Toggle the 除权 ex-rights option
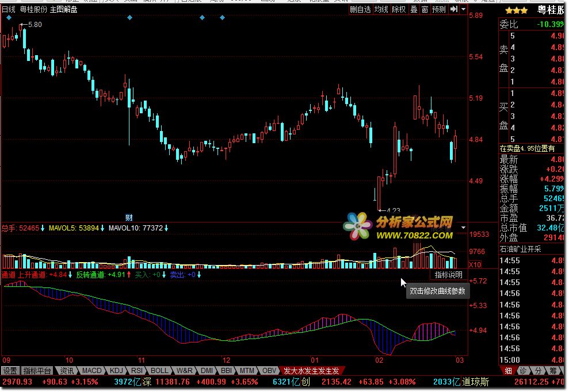This screenshot has width=569, height=392. click(399, 9)
